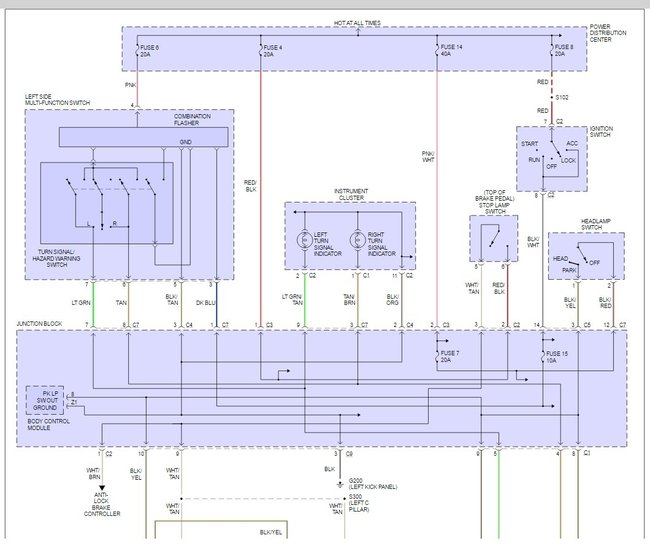Screen dimensions: 650x546
Task: Click the FUSE 8 20A label
Action: [x=563, y=50]
